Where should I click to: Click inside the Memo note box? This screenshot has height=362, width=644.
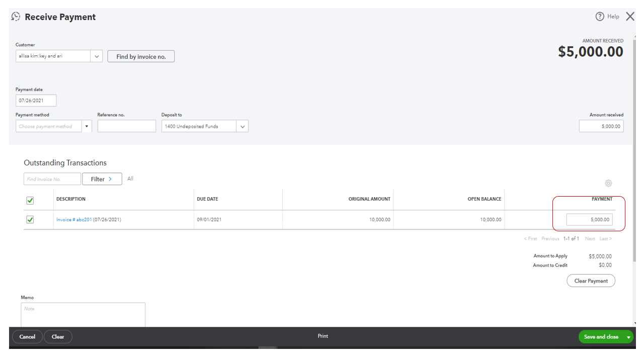coord(83,315)
